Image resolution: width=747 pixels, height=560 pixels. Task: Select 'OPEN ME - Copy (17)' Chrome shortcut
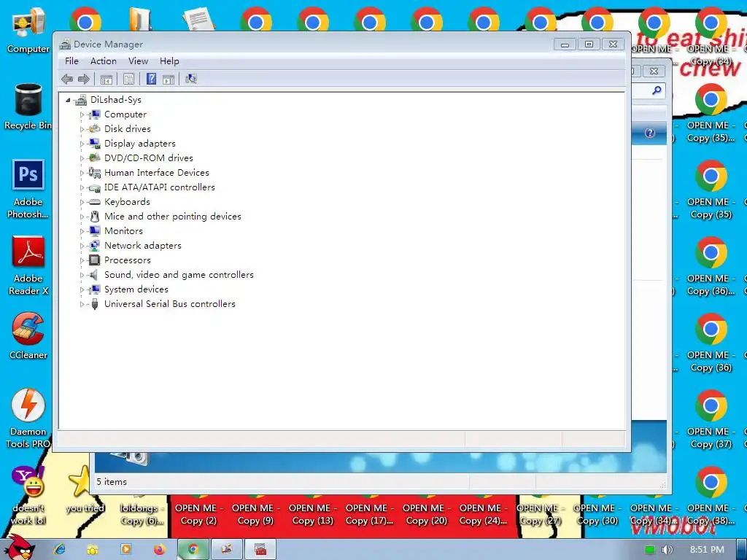pos(369,514)
